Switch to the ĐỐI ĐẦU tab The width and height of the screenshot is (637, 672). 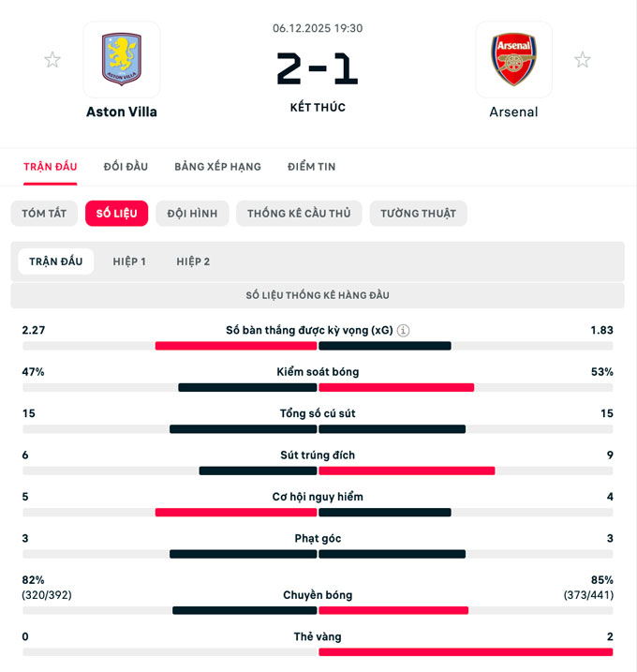click(126, 167)
